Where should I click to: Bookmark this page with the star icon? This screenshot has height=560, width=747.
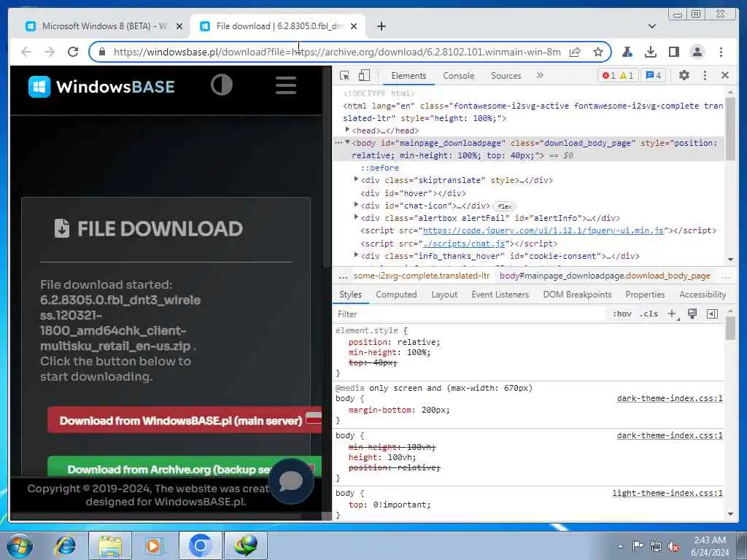pyautogui.click(x=598, y=52)
